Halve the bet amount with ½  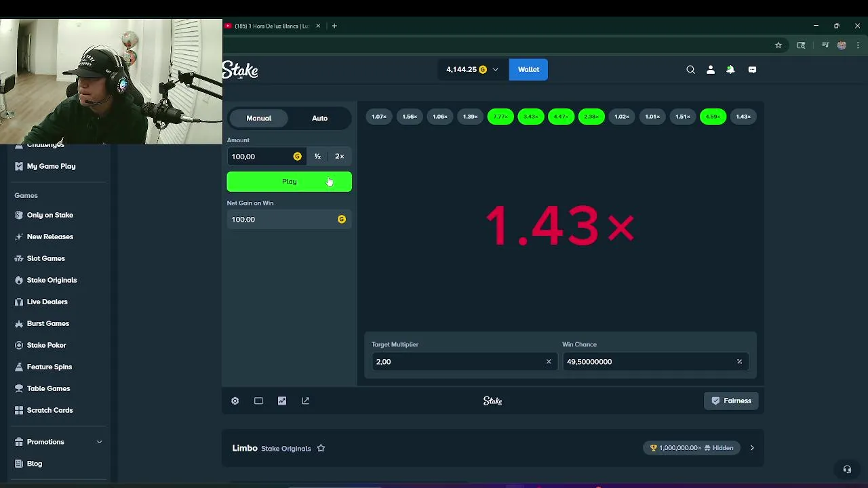(317, 157)
